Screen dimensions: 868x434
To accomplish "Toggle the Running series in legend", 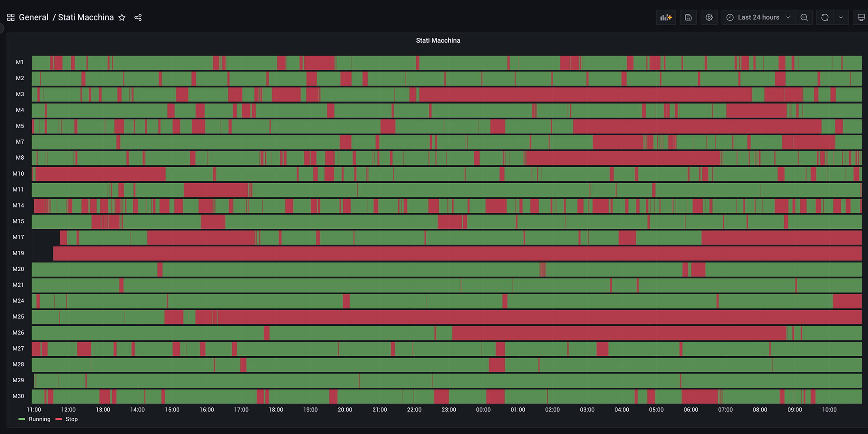I will tap(39, 419).
